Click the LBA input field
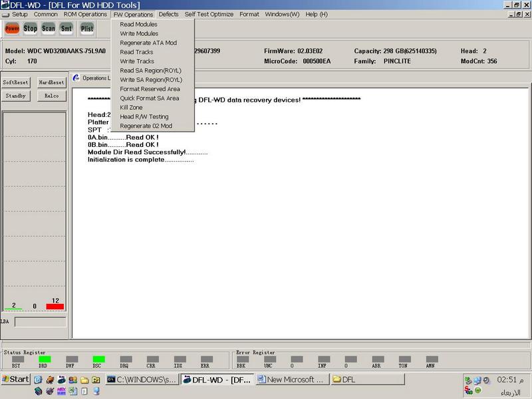Viewport: 532px width, 399px height. coord(41,322)
